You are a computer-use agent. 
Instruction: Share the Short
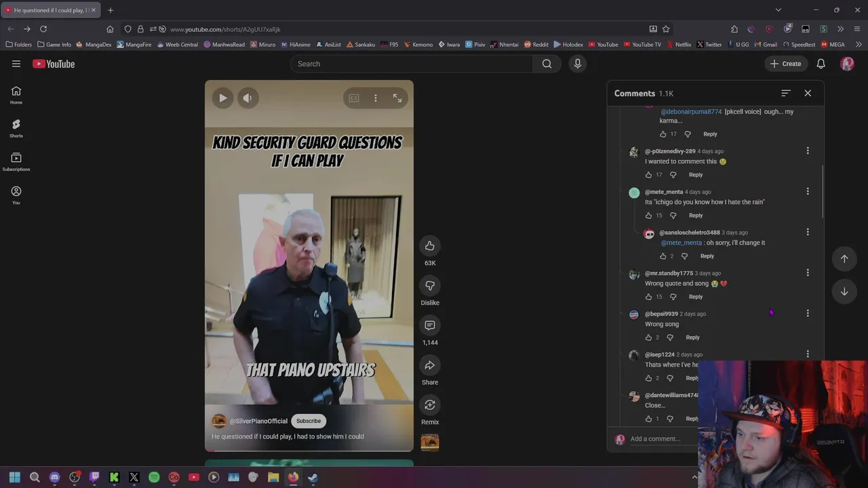430,365
